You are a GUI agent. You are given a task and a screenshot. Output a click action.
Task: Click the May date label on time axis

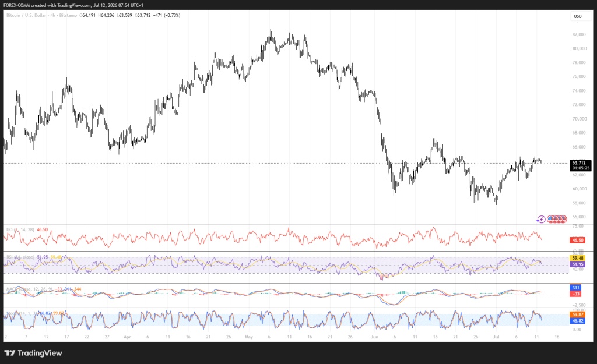tap(248, 337)
